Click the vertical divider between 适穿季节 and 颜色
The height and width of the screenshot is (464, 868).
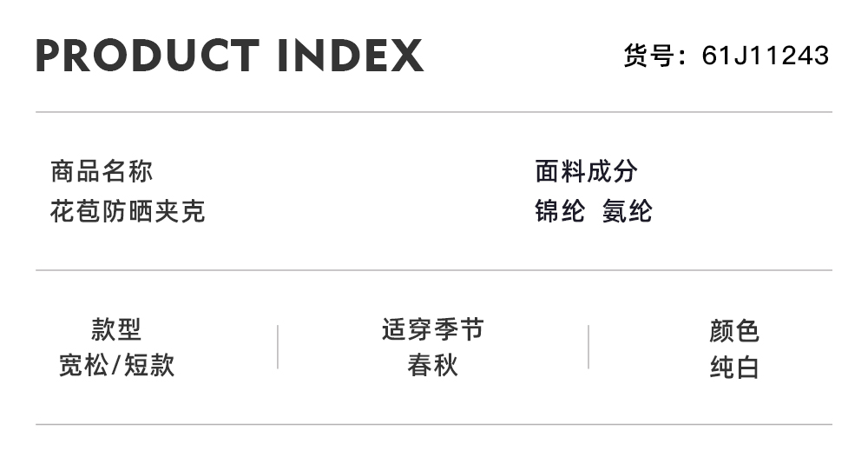tap(589, 348)
